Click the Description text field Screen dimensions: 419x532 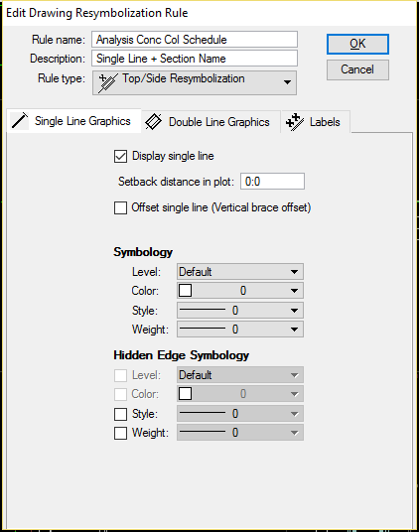pyautogui.click(x=195, y=59)
